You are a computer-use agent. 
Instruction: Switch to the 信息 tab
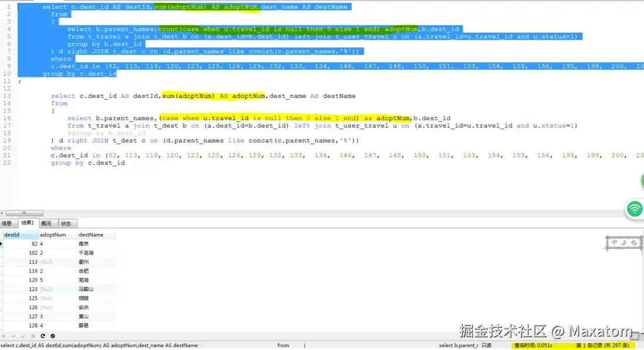(x=7, y=223)
